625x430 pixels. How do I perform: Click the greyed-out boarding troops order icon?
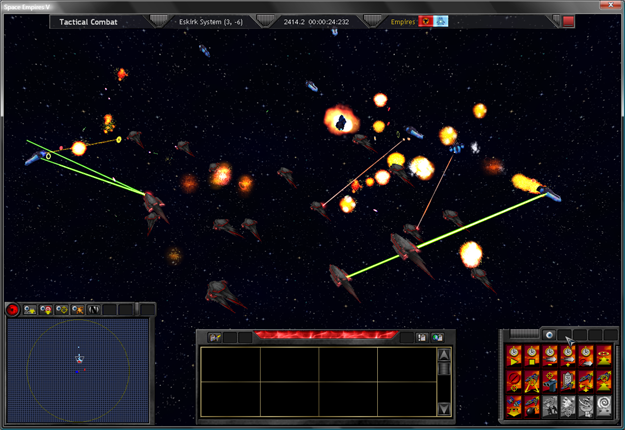[550, 406]
